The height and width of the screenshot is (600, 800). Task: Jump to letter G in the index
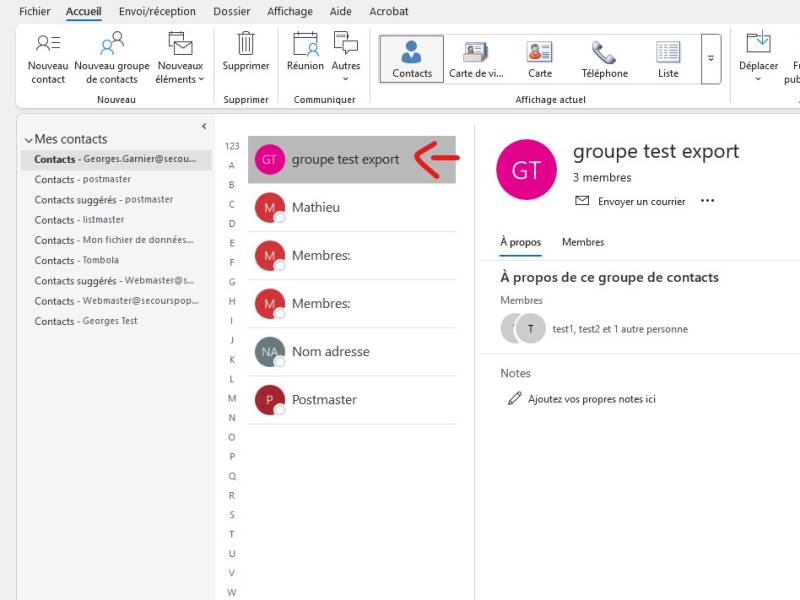(232, 282)
